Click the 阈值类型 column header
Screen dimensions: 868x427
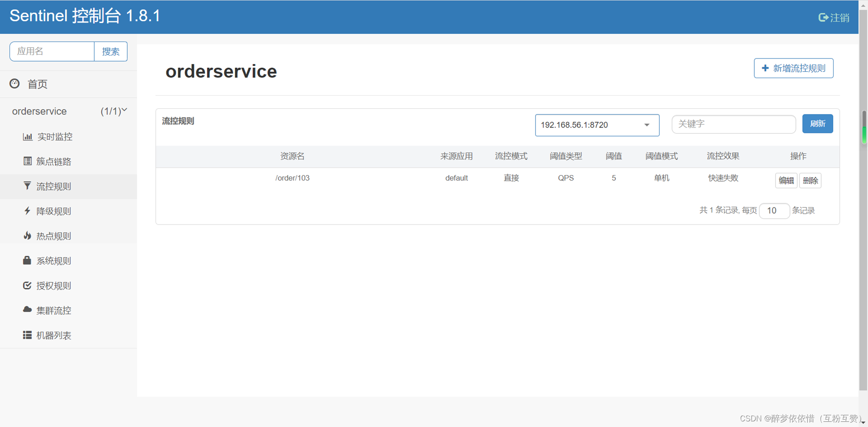tap(566, 156)
